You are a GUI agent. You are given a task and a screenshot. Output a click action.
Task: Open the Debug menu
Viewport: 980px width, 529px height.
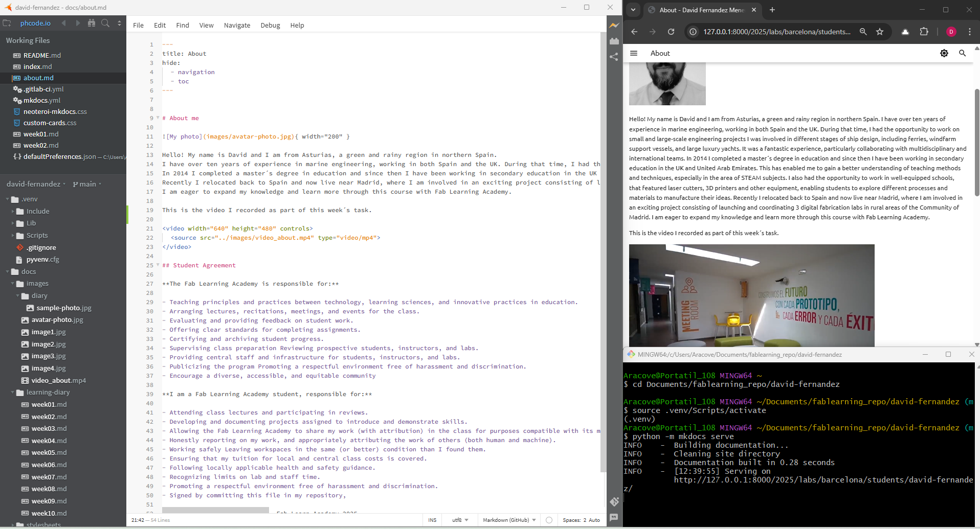pyautogui.click(x=270, y=25)
